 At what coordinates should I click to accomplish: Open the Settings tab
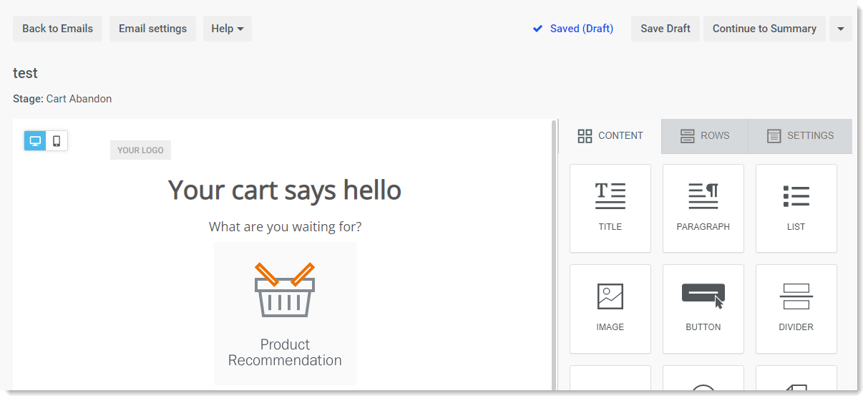(800, 136)
